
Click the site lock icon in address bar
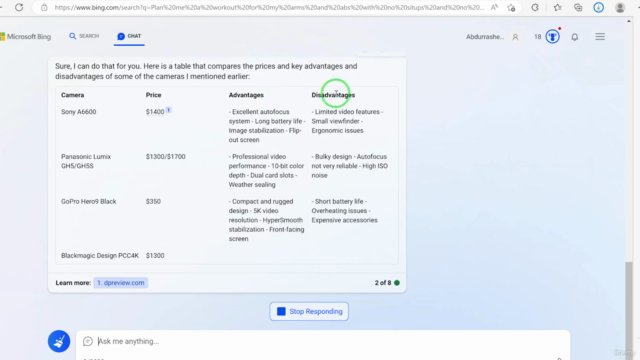[x=44, y=7]
